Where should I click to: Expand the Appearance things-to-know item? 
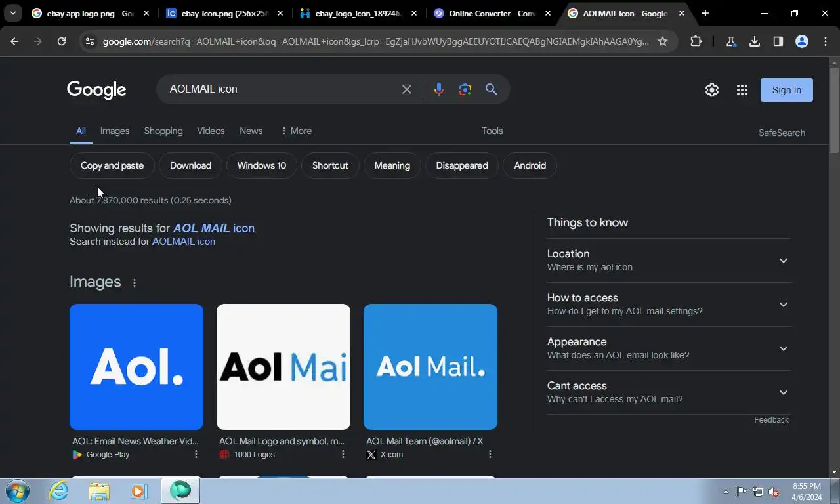[x=668, y=348]
